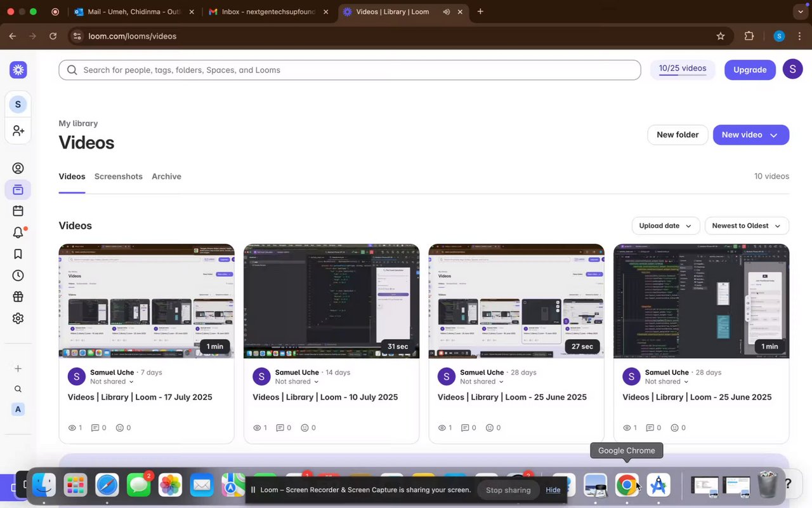Open the bookmark Watch Later icon
This screenshot has height=508, width=812.
(x=18, y=254)
